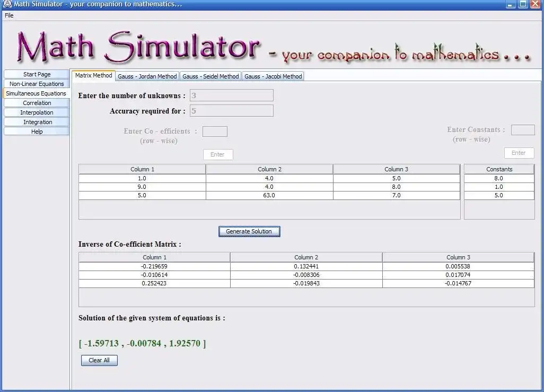Open the Correlation section
544x392 pixels.
[x=37, y=103]
